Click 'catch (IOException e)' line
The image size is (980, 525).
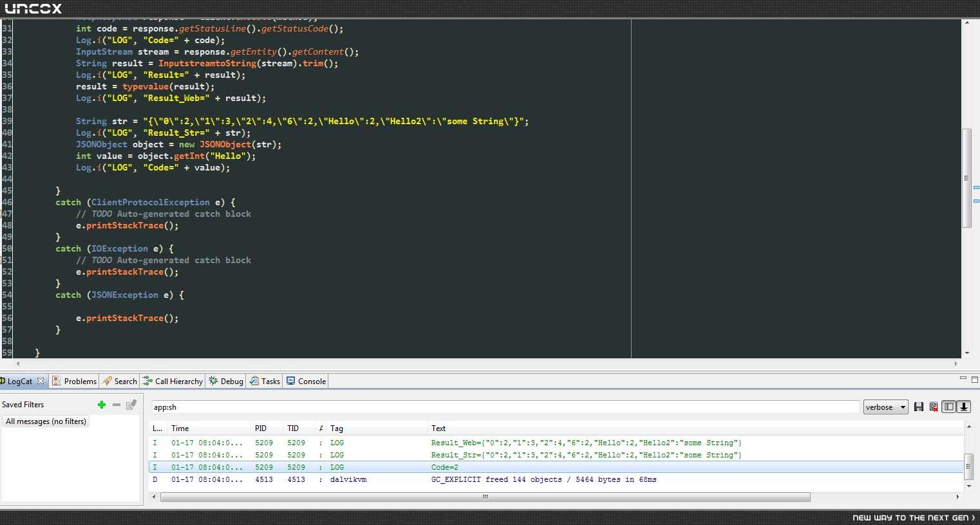tap(114, 248)
